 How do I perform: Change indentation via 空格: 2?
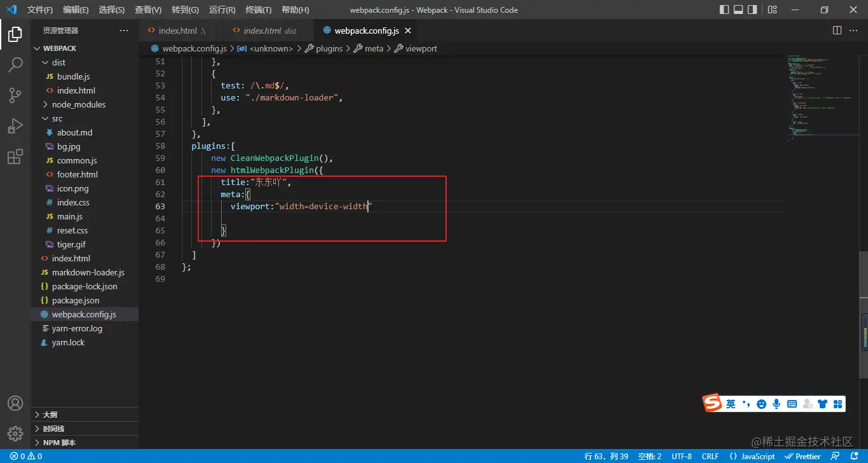[650, 456]
